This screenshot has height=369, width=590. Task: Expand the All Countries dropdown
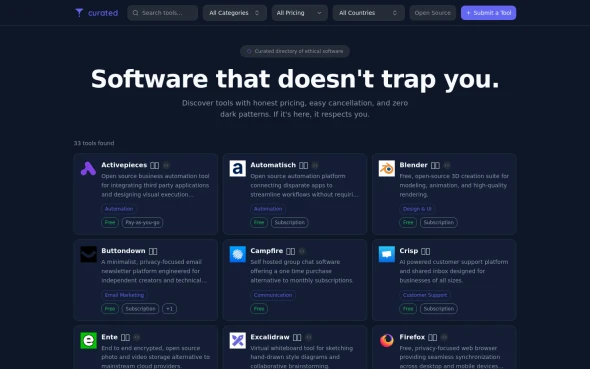(x=368, y=13)
